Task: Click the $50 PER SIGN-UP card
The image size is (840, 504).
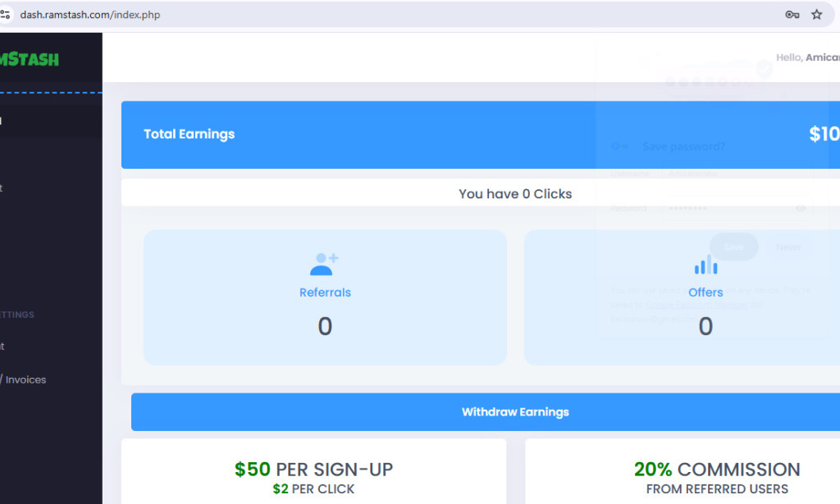Action: click(x=314, y=472)
